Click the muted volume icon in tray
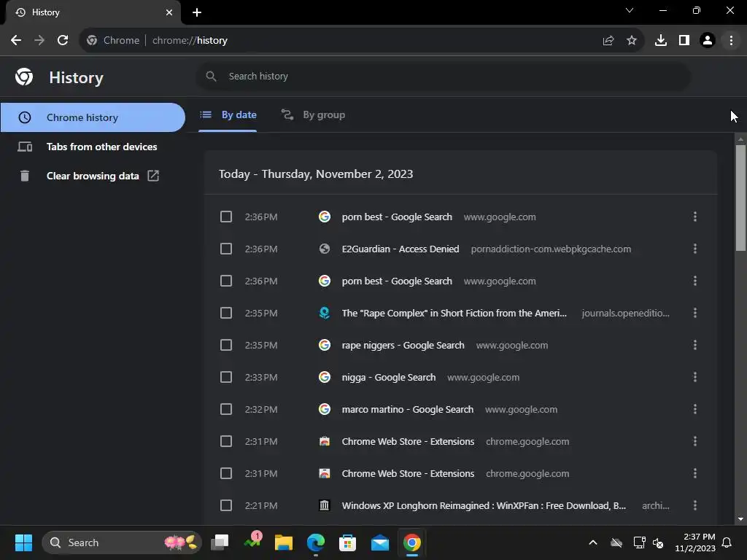This screenshot has height=560, width=747. 658,542
